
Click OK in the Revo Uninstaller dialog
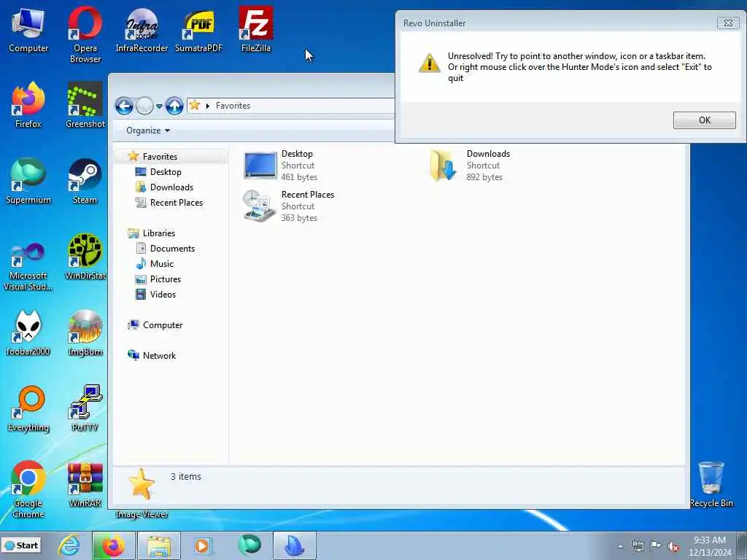tap(704, 120)
